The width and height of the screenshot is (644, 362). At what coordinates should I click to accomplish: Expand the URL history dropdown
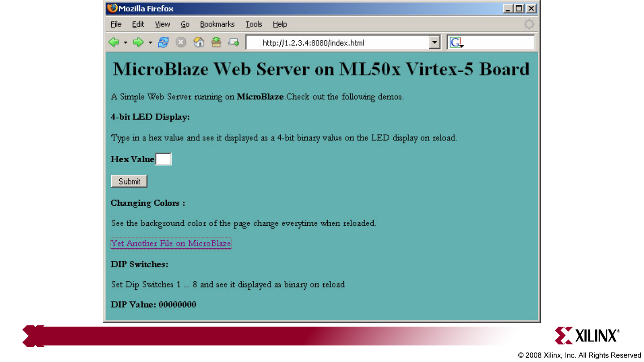point(435,43)
